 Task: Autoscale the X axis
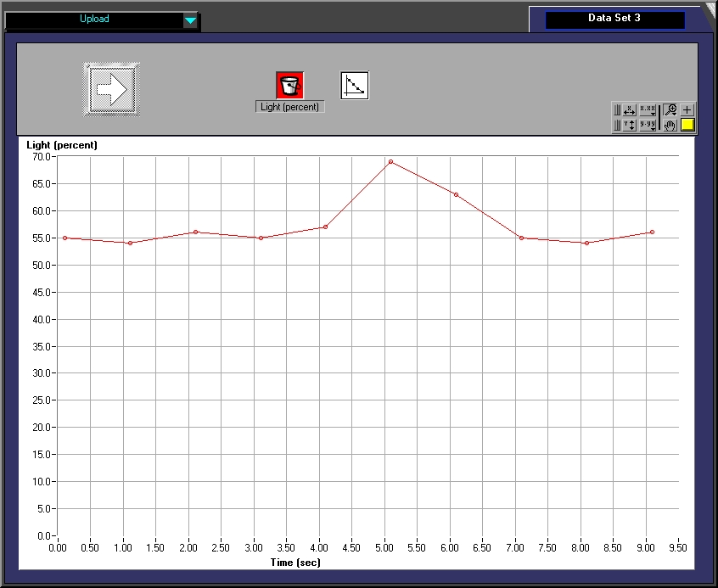(629, 109)
